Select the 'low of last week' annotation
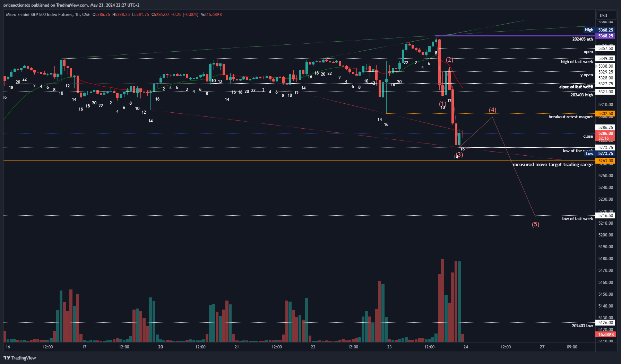The image size is (621, 364). coord(578,219)
